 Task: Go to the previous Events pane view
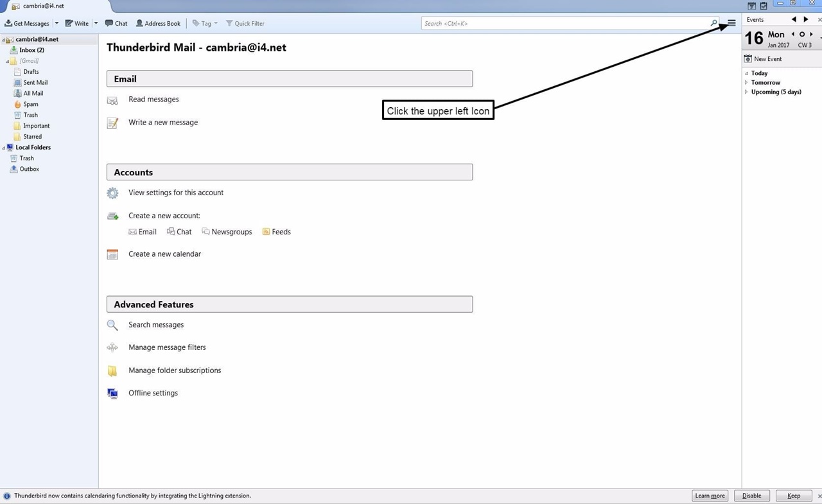point(794,20)
